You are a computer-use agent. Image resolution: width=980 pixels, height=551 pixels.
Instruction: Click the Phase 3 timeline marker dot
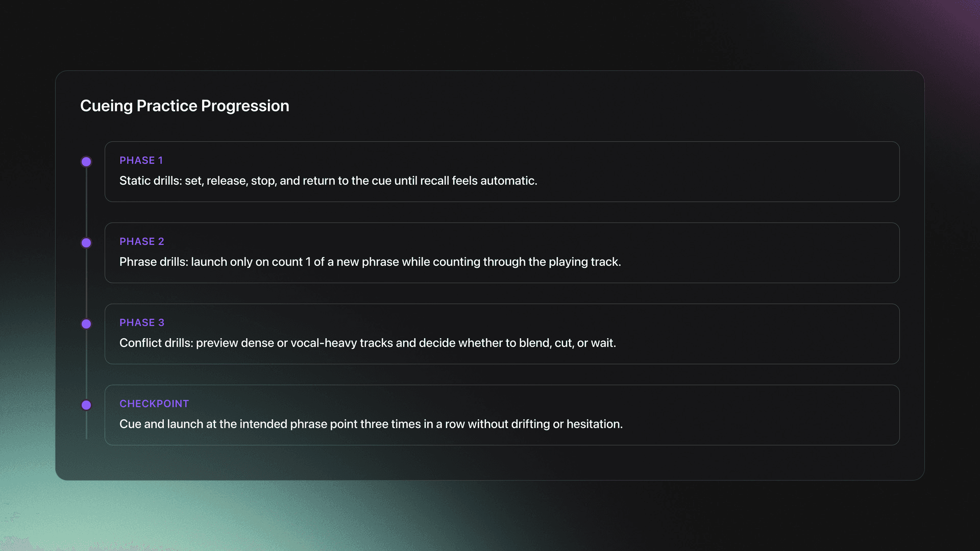coord(86,324)
